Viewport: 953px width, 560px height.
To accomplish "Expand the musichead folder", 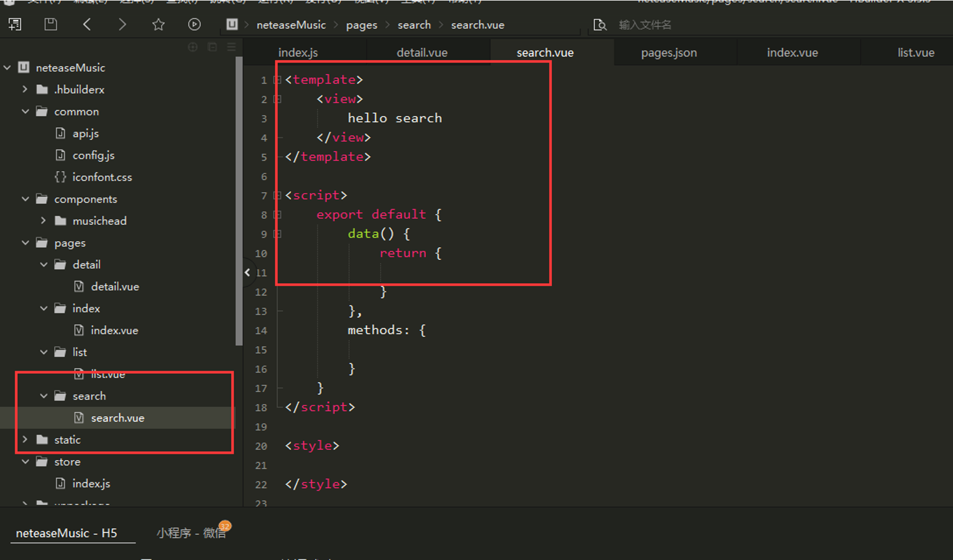I will (43, 221).
